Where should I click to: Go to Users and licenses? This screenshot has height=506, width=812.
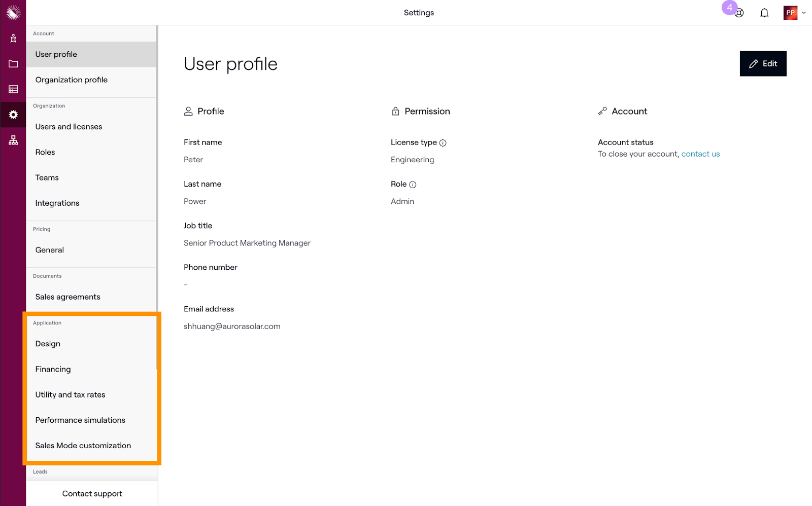(x=69, y=127)
